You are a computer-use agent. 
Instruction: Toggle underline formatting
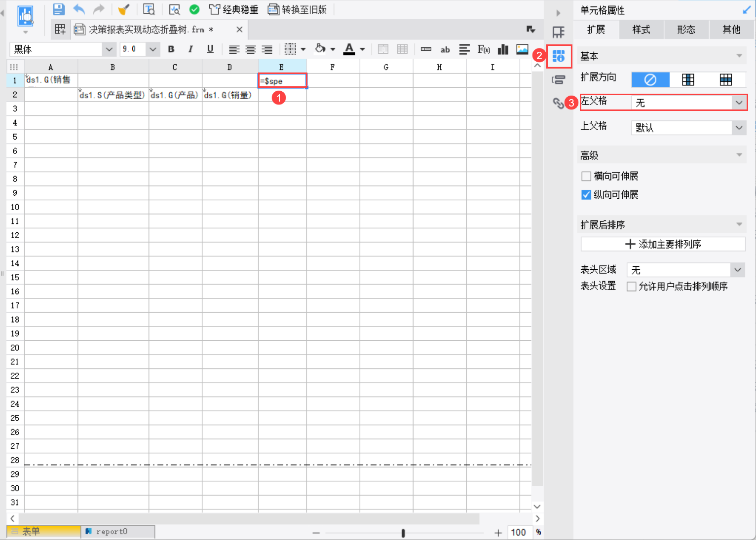[x=210, y=49]
